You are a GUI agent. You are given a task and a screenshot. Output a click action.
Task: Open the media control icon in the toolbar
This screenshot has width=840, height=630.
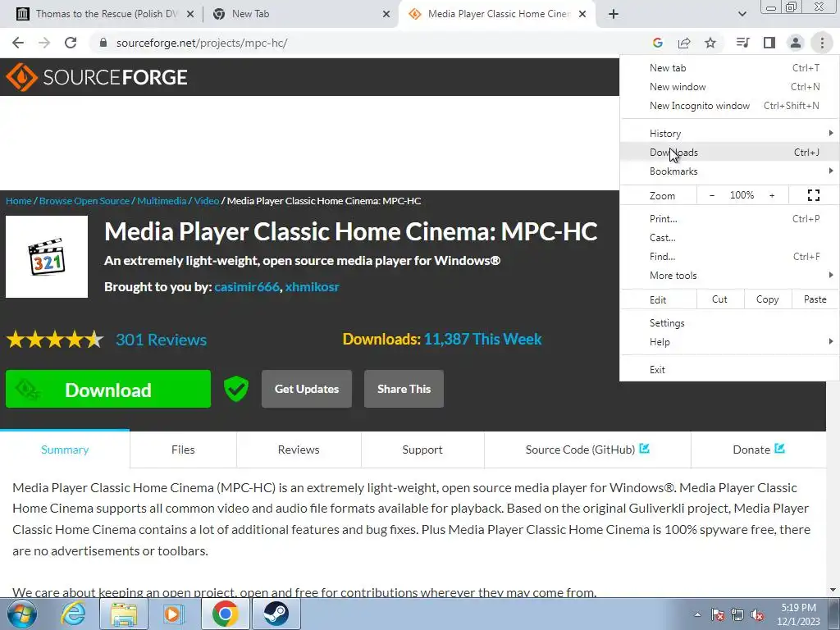point(742,43)
